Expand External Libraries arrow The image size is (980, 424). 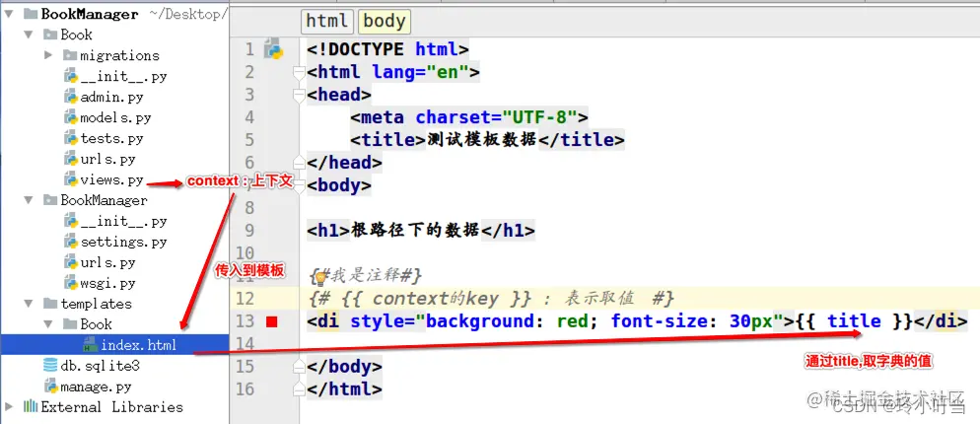9,407
